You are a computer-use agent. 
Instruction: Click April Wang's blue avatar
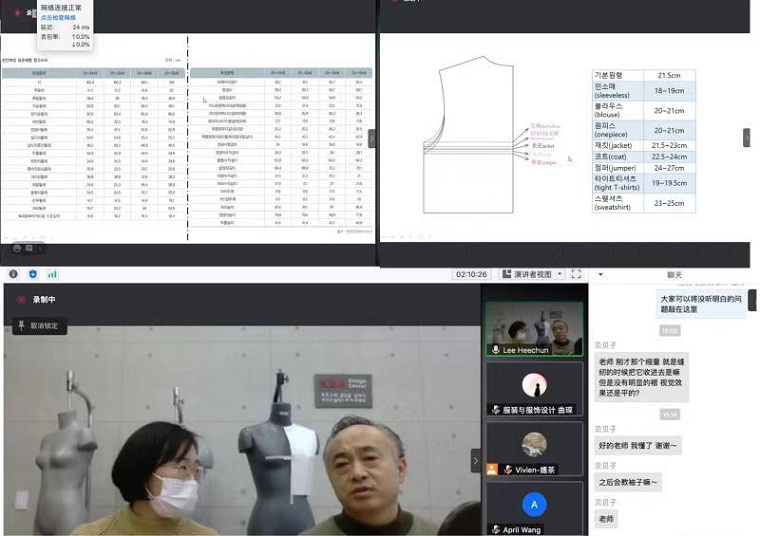point(534,505)
